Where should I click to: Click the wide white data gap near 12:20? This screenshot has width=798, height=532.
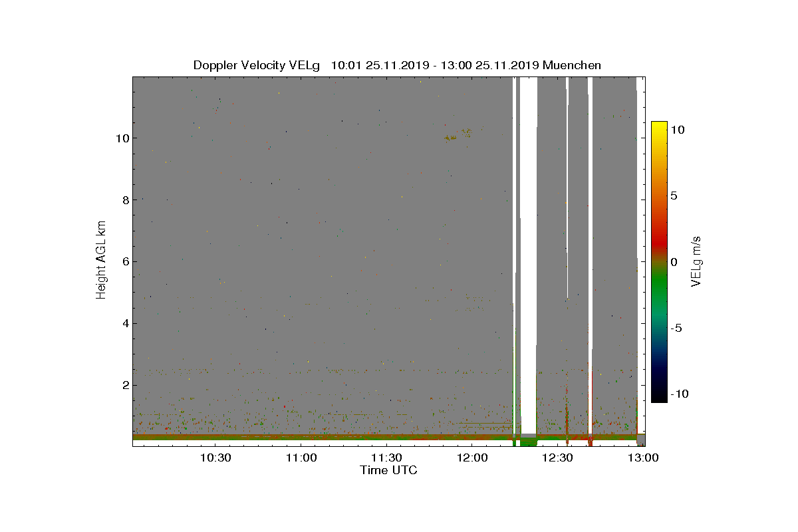tap(528, 256)
